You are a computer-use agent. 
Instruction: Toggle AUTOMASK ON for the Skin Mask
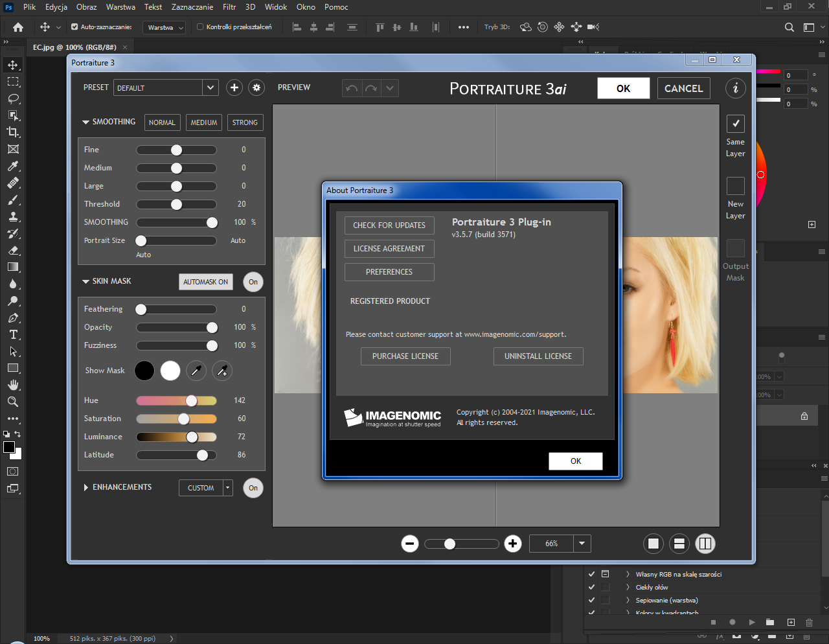pos(205,281)
